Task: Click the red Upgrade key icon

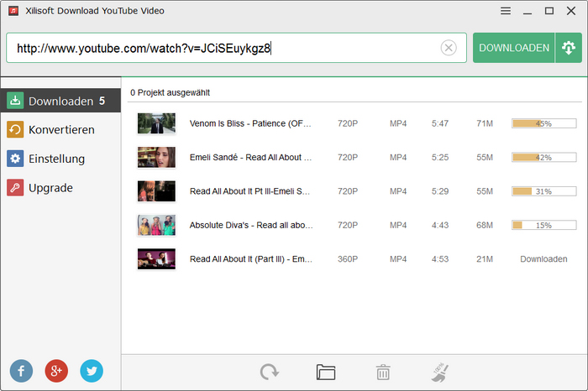Action: pos(15,188)
